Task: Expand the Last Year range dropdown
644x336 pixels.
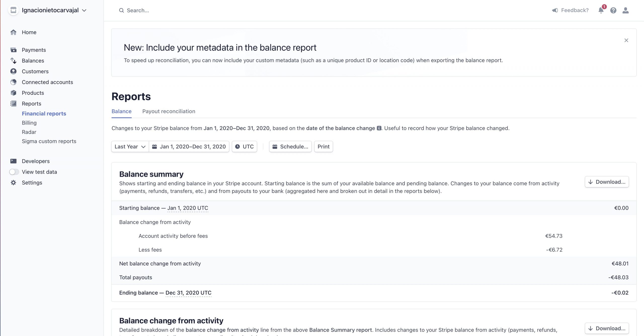Action: pos(130,146)
